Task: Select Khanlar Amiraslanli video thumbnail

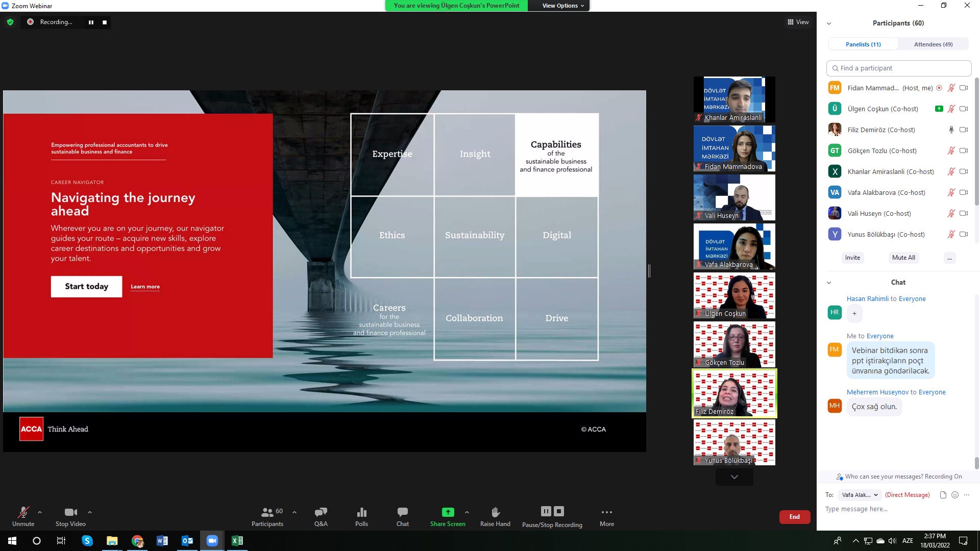Action: [734, 99]
